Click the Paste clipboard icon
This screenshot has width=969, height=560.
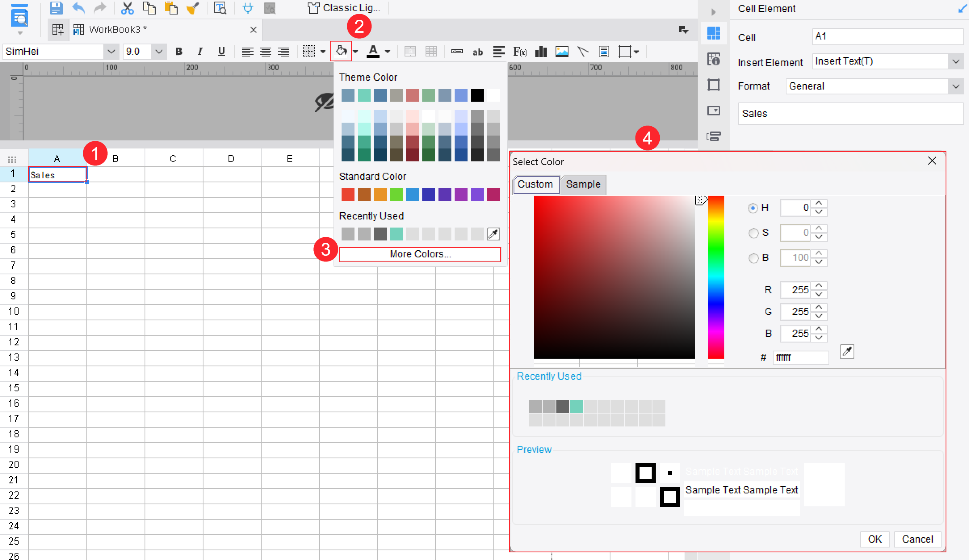pos(171,8)
